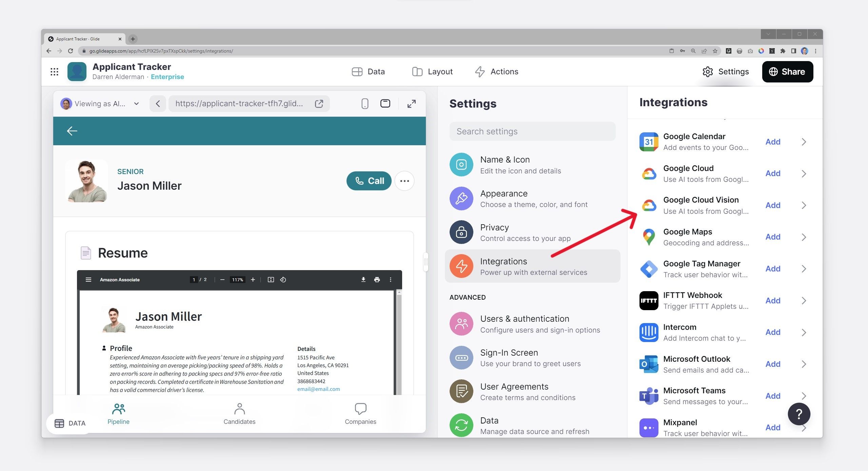The width and height of the screenshot is (868, 471).
Task: Click the back arrow in teal header
Action: pos(72,131)
